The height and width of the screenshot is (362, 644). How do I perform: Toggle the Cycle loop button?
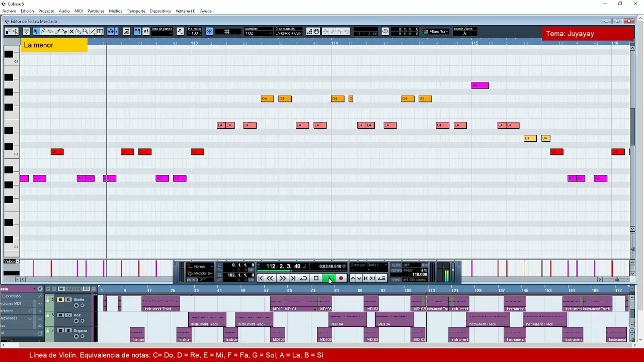[x=303, y=278]
